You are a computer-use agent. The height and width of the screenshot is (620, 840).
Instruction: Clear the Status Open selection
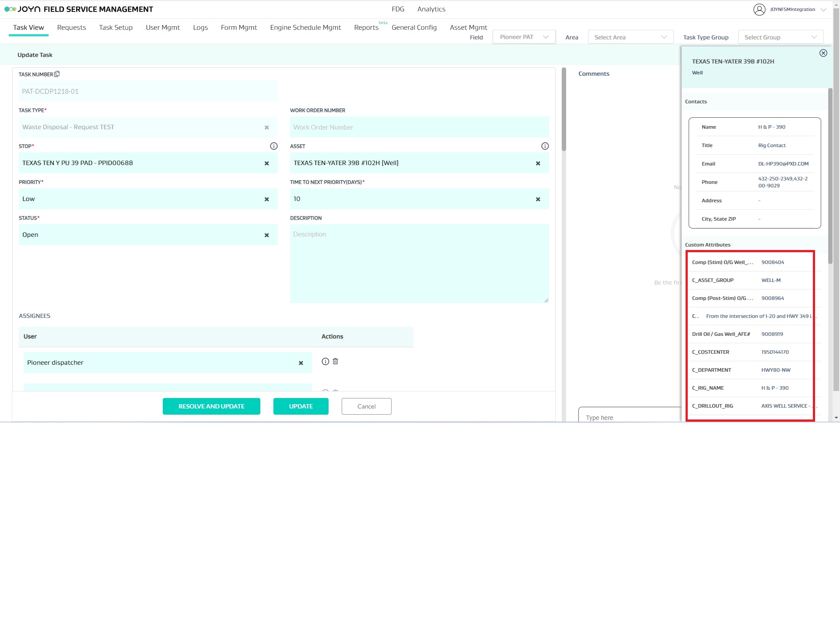[266, 235]
